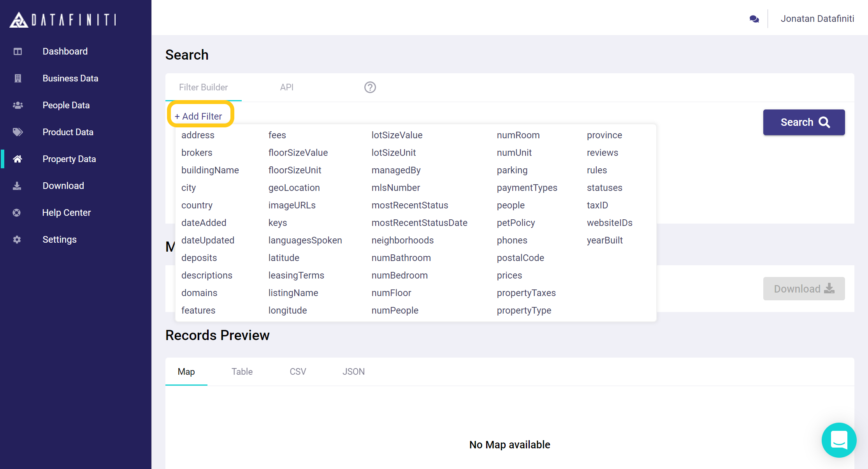Select mostRecentStatus from the filter list
Viewport: 868px width, 469px height.
tap(409, 205)
